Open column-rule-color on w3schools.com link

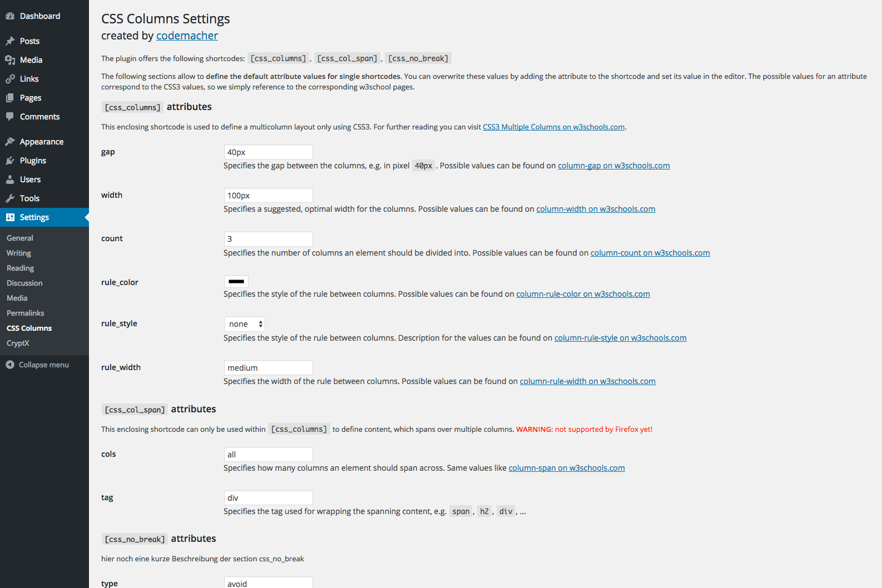pyautogui.click(x=583, y=294)
